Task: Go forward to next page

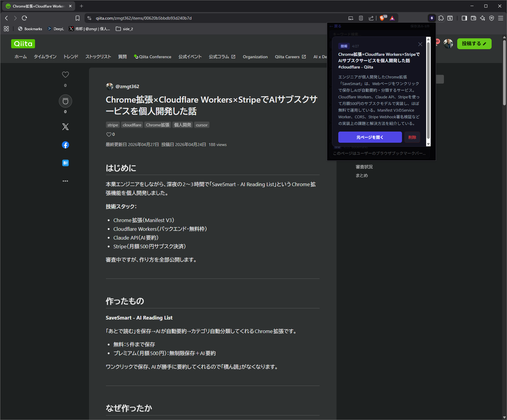Action: click(15, 18)
